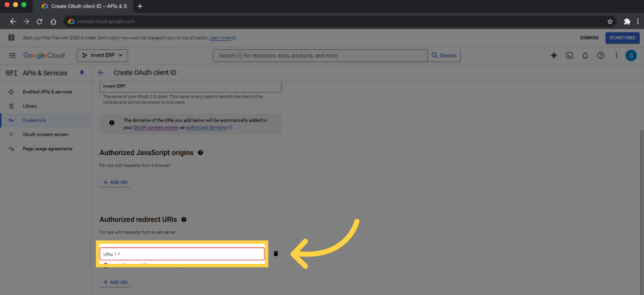
Task: Unpin APIs & Services with the pin icon
Action: (x=82, y=73)
